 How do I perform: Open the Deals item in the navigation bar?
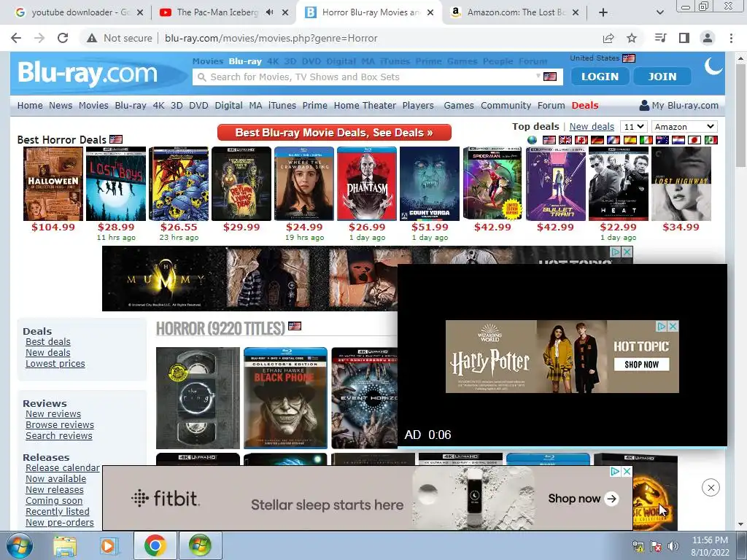[x=585, y=105]
